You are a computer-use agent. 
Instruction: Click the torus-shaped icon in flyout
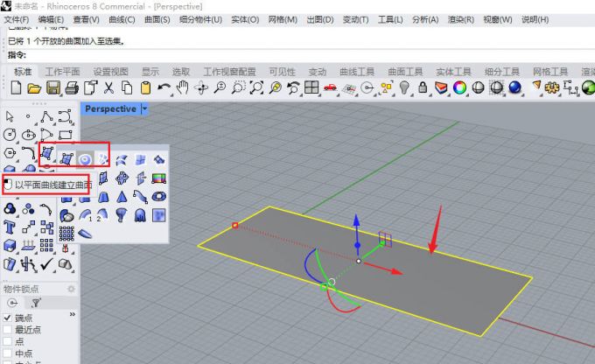[x=158, y=197]
